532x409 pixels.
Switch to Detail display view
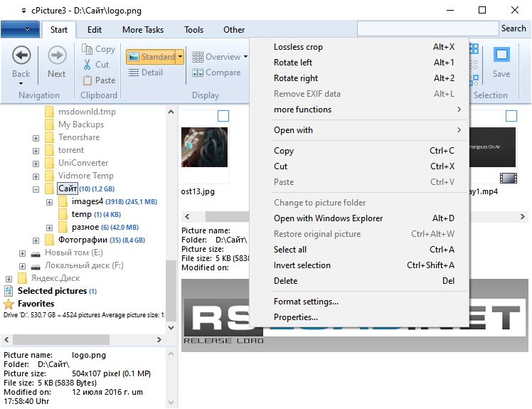[x=146, y=73]
